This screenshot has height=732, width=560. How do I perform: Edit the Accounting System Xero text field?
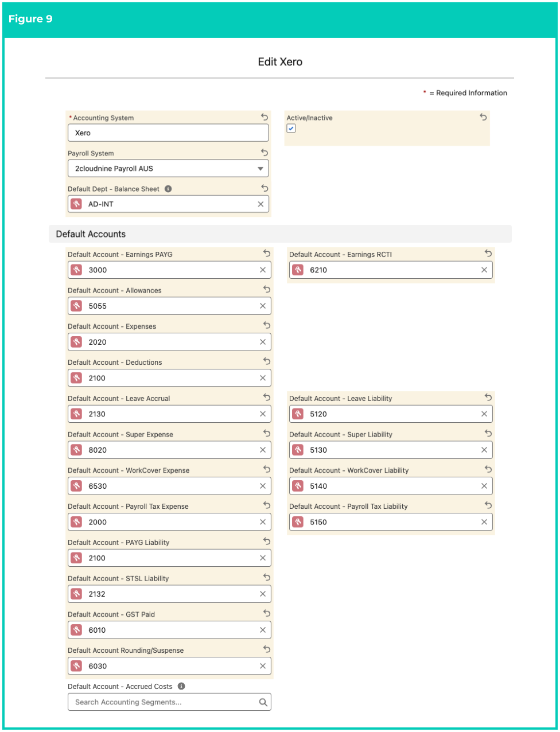coord(168,133)
